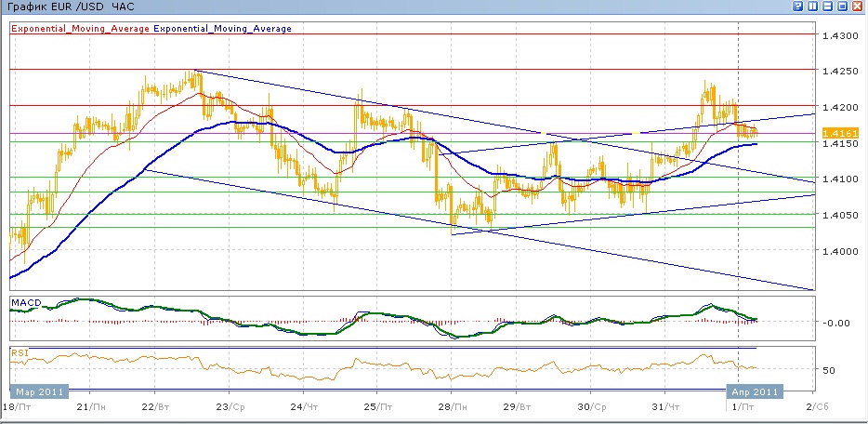Click the Мар 2011 month marker
Screen dimensions: 868x424
click(39, 391)
